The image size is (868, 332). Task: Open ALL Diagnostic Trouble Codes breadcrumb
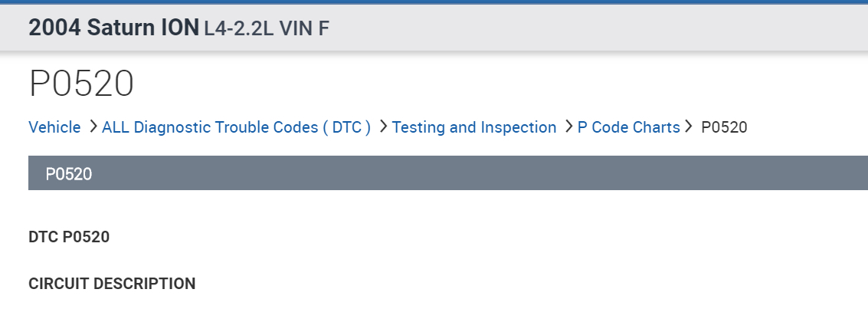(236, 127)
